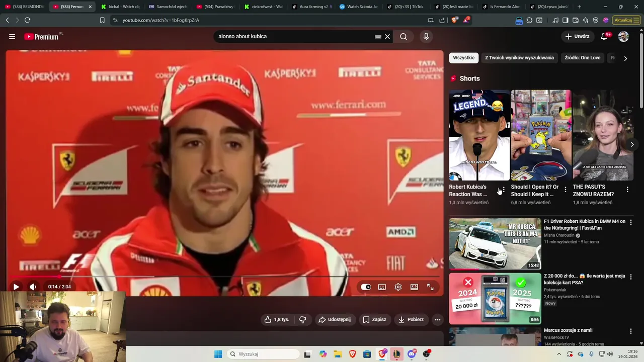
Task: Seek on the video progress bar
Action: tap(224, 277)
